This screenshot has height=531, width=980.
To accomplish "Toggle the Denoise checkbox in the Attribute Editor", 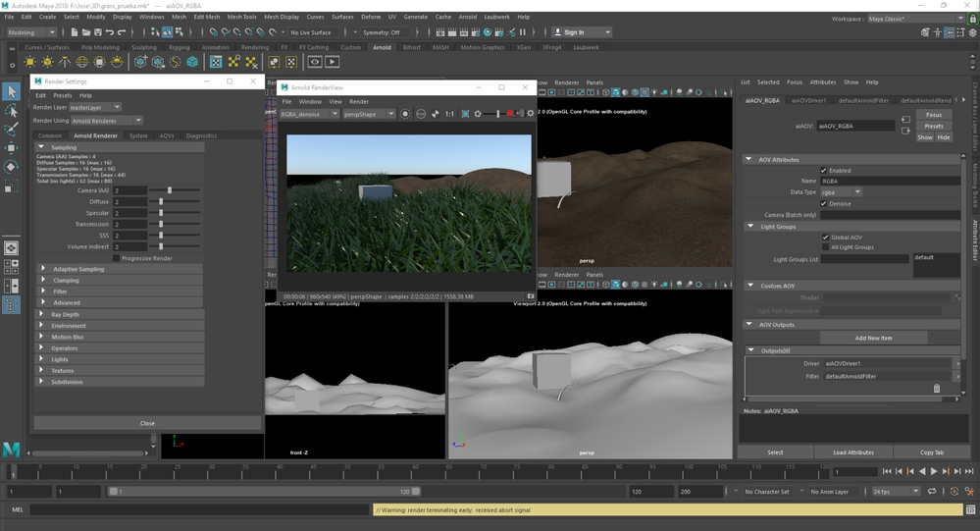I will pos(823,203).
